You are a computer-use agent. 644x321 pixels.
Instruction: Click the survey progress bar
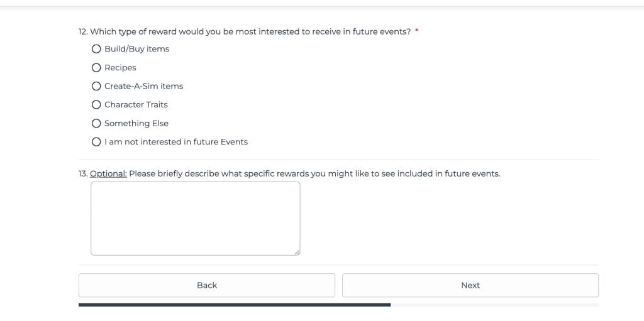click(x=338, y=305)
